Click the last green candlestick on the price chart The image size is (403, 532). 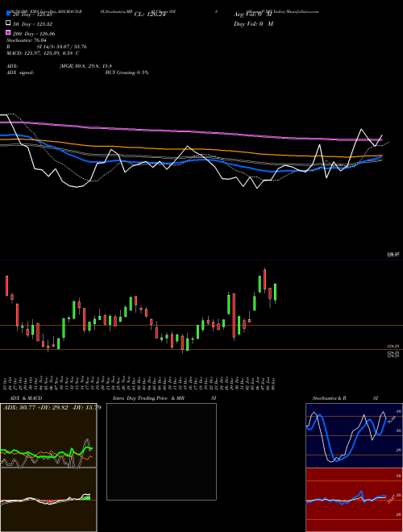276,292
